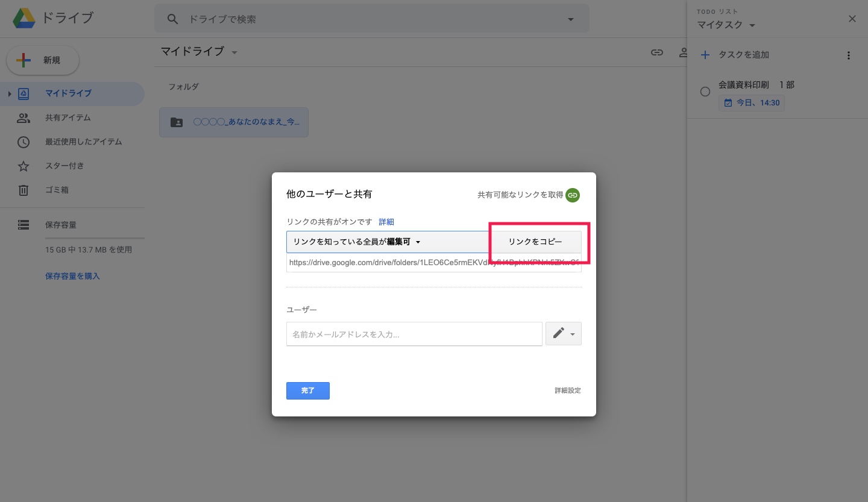Close the TODO list panel
Screen dimensions: 868x502
[x=852, y=19]
